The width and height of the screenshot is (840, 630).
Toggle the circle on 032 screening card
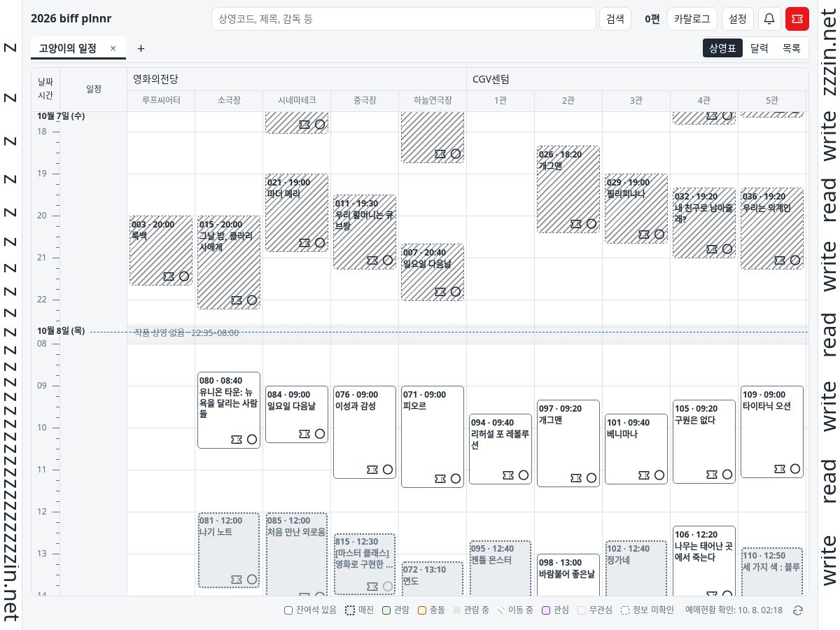727,249
